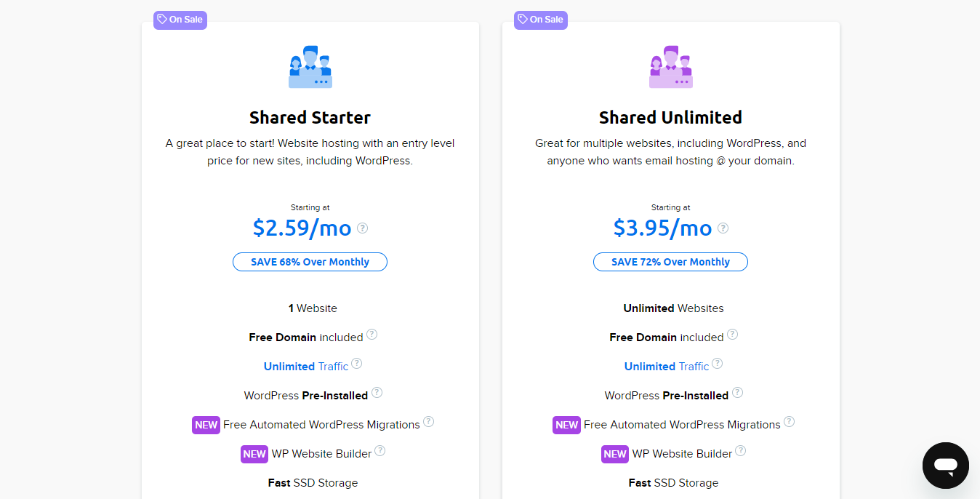Click help icon beside $3.95/mo price
The height and width of the screenshot is (499, 980).
tap(723, 228)
